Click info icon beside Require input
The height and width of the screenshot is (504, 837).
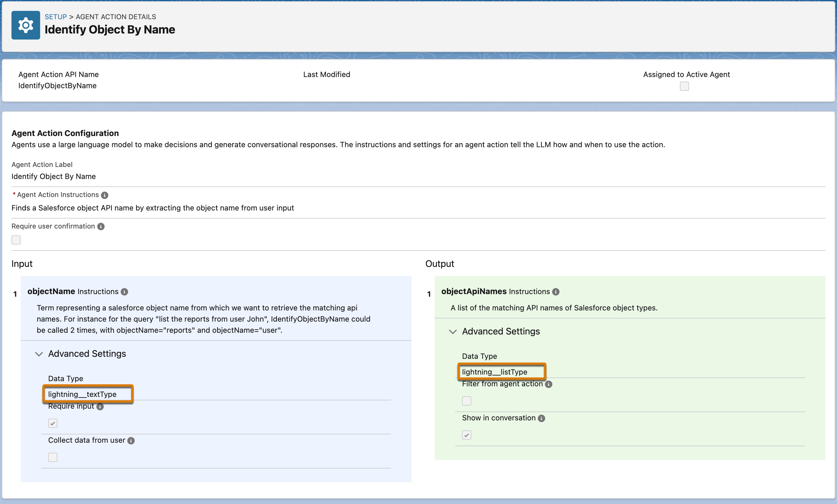100,407
